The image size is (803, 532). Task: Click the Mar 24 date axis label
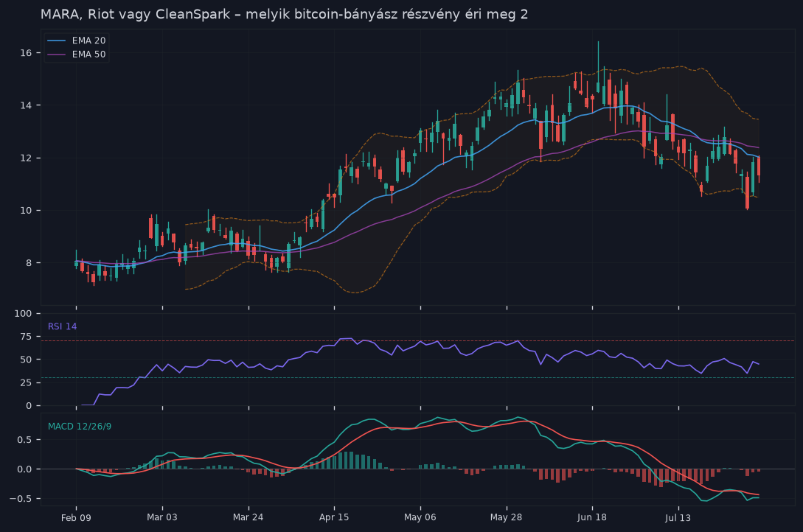[248, 517]
